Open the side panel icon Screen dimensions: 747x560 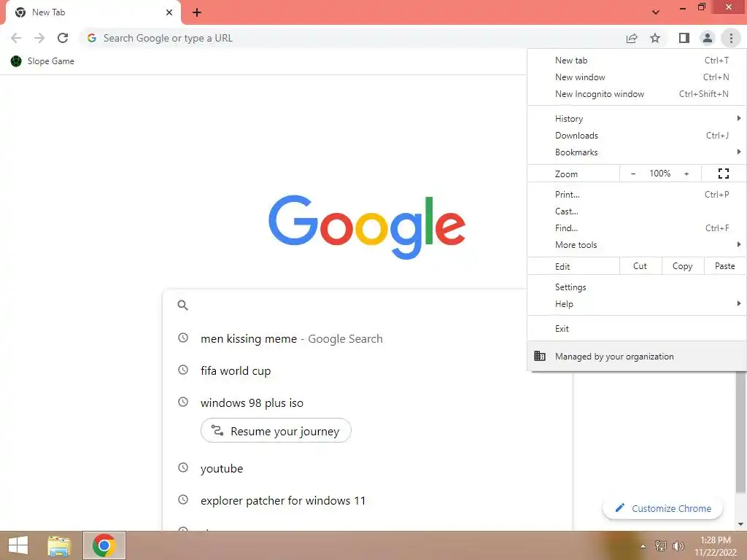tap(684, 38)
